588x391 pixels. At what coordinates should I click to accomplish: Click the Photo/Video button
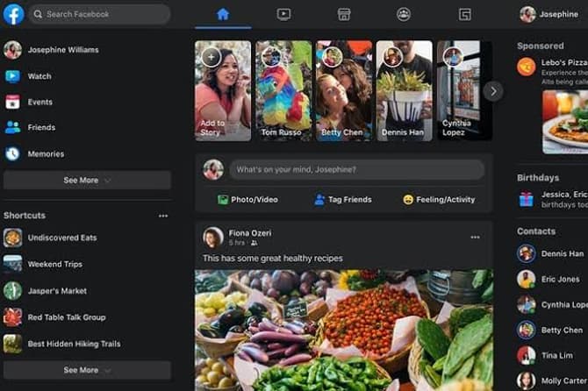click(247, 200)
